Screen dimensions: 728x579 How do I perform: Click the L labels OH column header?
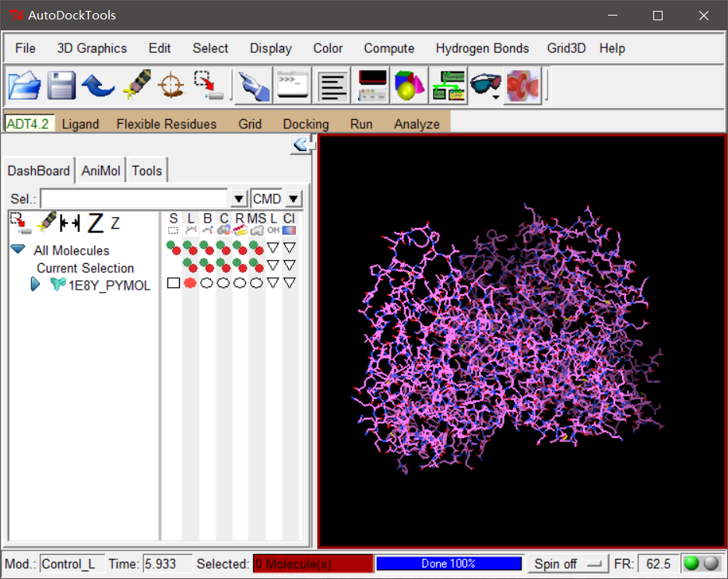pos(273,223)
